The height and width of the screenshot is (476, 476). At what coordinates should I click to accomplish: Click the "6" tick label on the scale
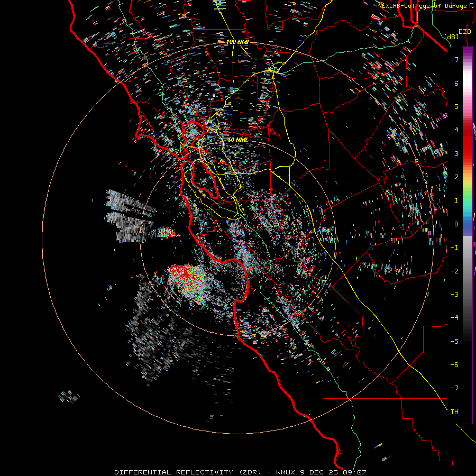(x=456, y=83)
